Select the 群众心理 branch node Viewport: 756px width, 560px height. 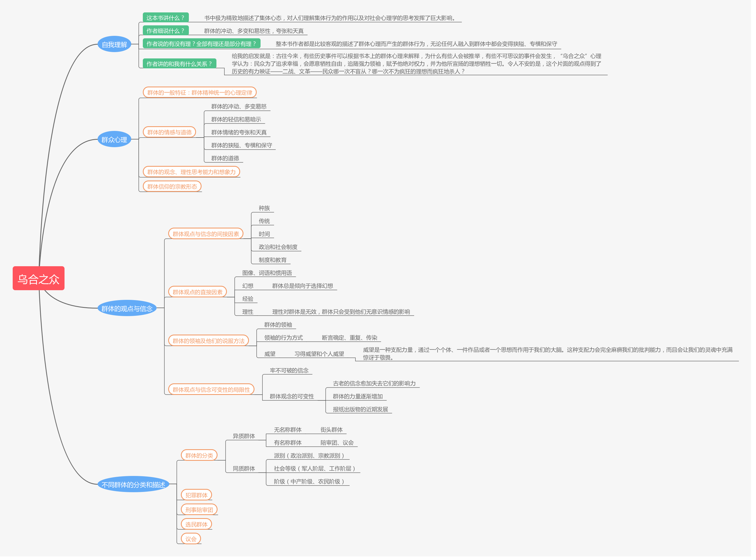[x=114, y=139]
